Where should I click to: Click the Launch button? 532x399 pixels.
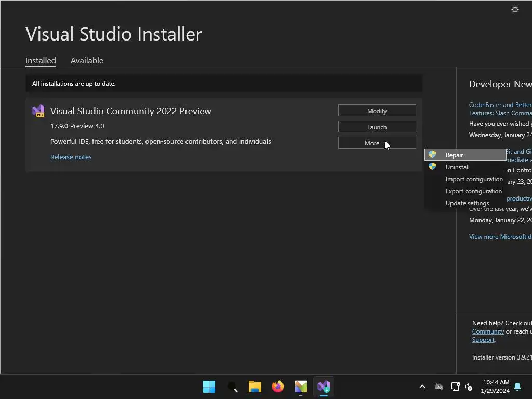377,127
